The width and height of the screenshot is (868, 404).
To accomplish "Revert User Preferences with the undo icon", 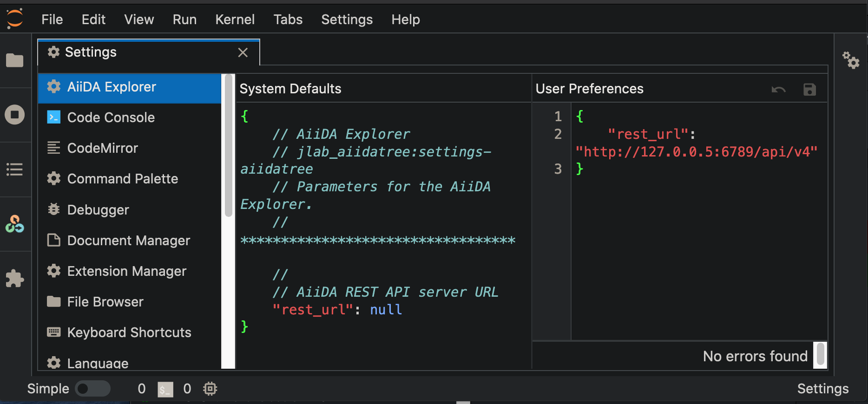I will tap(779, 89).
